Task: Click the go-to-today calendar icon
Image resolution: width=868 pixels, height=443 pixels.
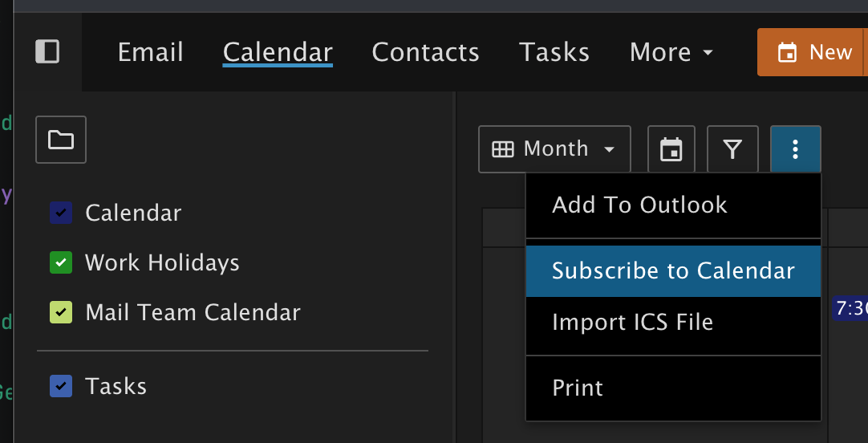Action: [671, 149]
